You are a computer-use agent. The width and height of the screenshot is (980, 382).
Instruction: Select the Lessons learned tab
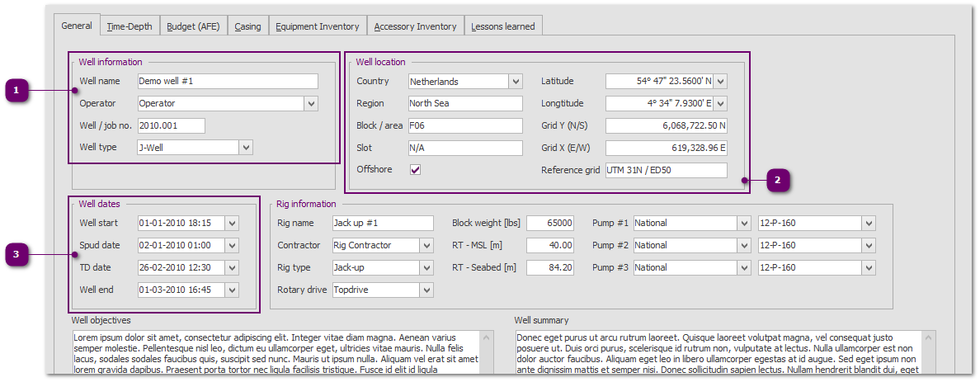[502, 26]
